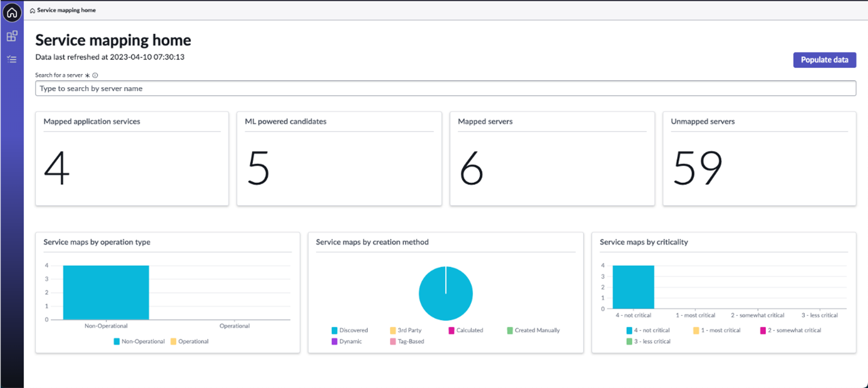Toggle the "Tag-Based" legend entry
This screenshot has width=868, height=388.
click(x=408, y=341)
